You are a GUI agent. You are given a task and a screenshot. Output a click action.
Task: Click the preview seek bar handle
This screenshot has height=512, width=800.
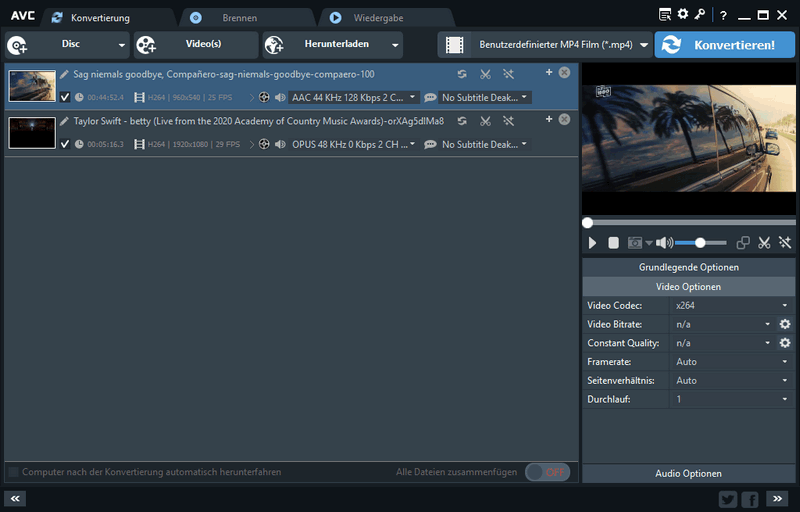(588, 223)
